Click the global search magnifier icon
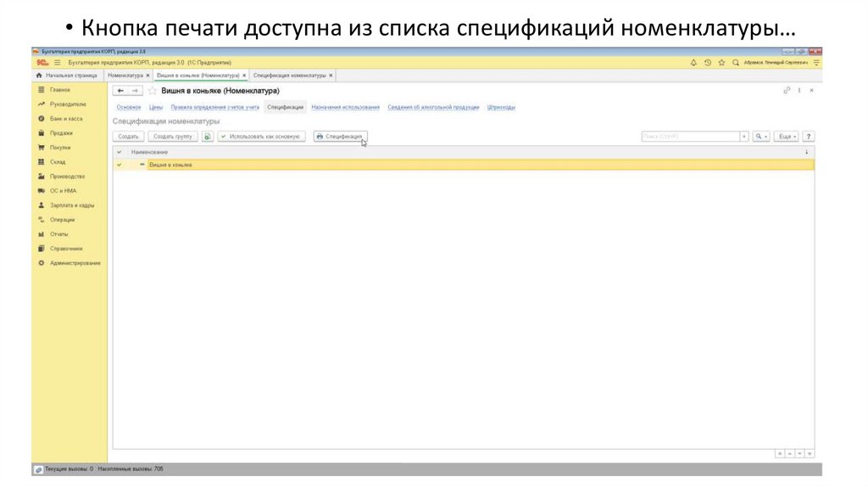Screen dimensions: 868x487 pyautogui.click(x=736, y=63)
